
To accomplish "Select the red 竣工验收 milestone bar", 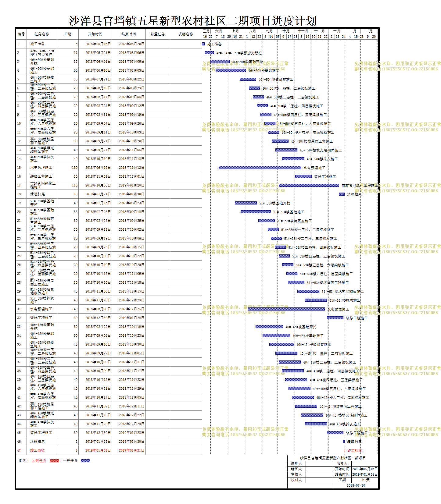I will pyautogui.click(x=345, y=450).
